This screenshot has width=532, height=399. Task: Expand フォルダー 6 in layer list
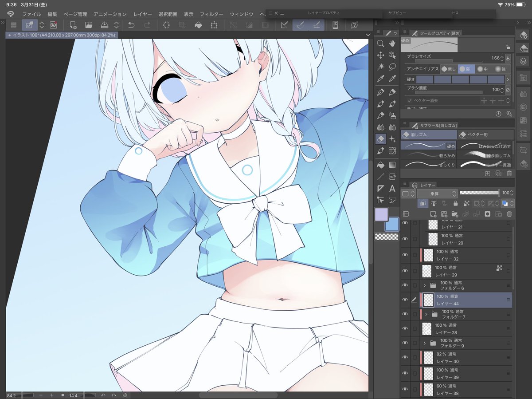click(424, 285)
